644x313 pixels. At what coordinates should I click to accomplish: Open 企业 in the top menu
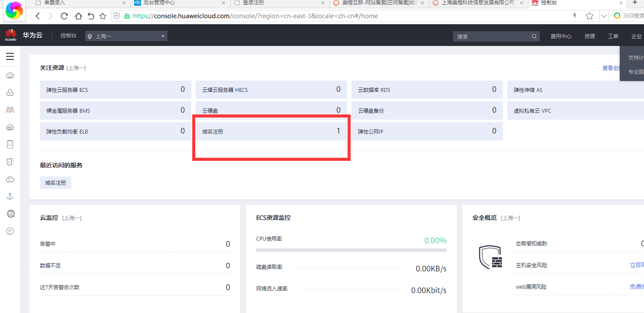[x=637, y=36]
